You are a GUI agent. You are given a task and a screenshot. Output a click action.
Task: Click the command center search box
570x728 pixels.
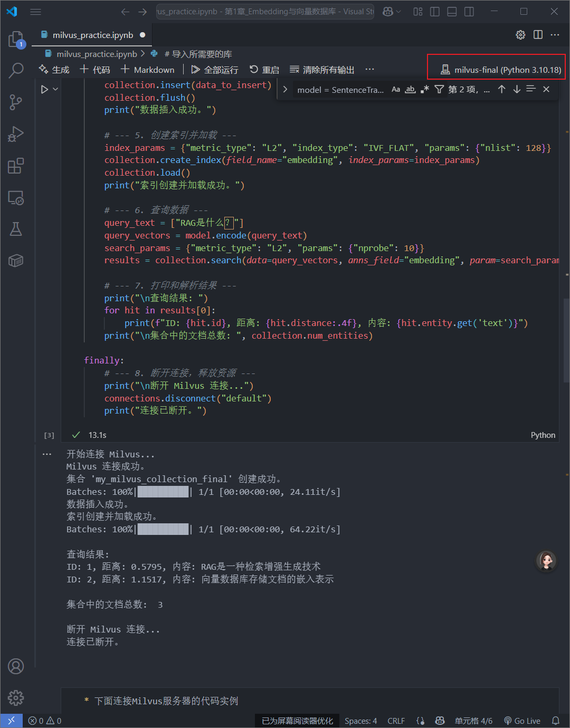pyautogui.click(x=265, y=12)
